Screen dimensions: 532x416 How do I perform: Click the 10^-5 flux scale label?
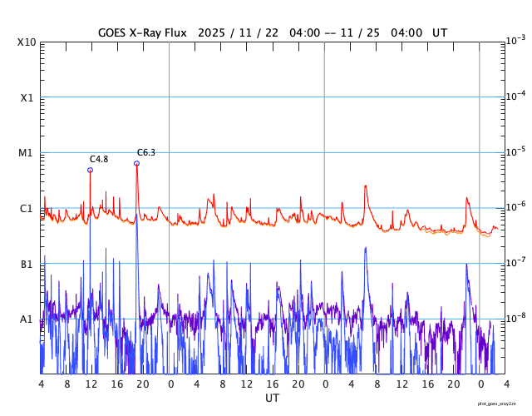click(515, 151)
